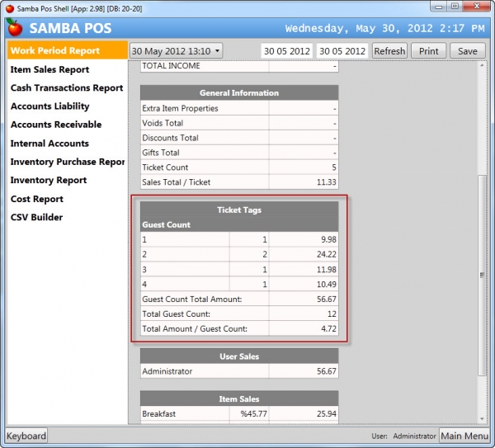This screenshot has height=448, width=495.
Task: Click Guest Count Total Amount row
Action: click(239, 299)
